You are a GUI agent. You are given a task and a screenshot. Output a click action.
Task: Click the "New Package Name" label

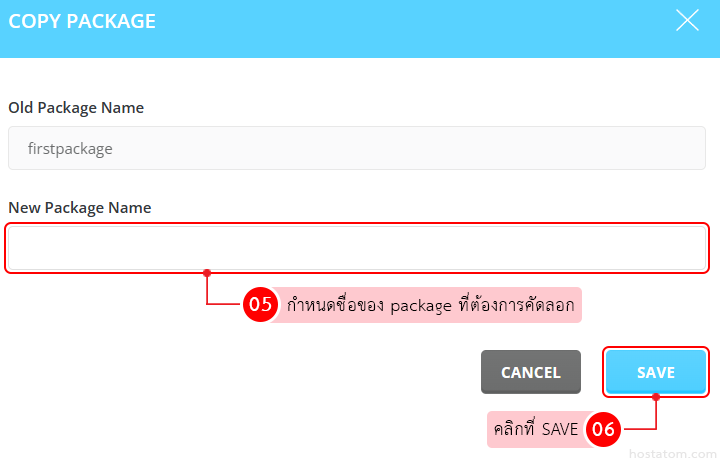click(80, 207)
